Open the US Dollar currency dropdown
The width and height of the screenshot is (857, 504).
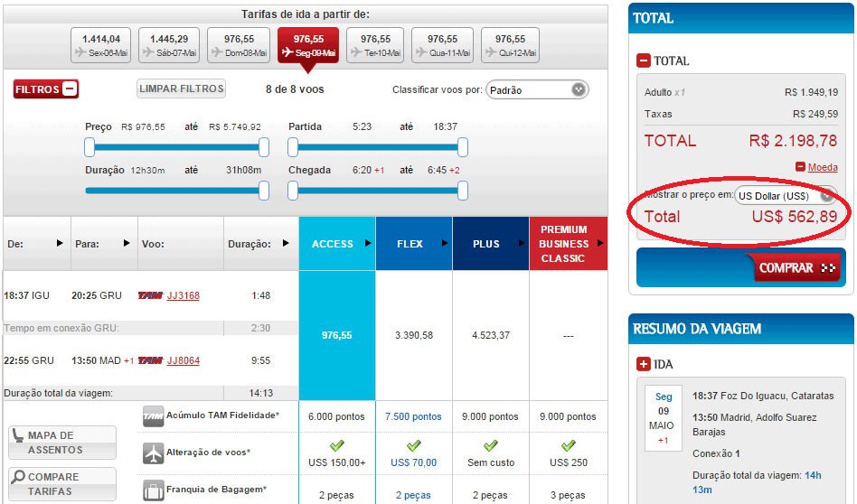(786, 195)
